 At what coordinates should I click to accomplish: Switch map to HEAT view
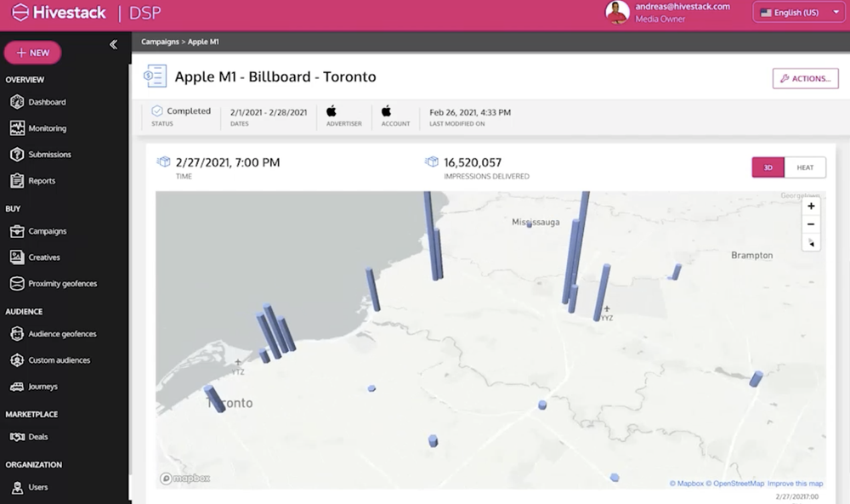(805, 167)
